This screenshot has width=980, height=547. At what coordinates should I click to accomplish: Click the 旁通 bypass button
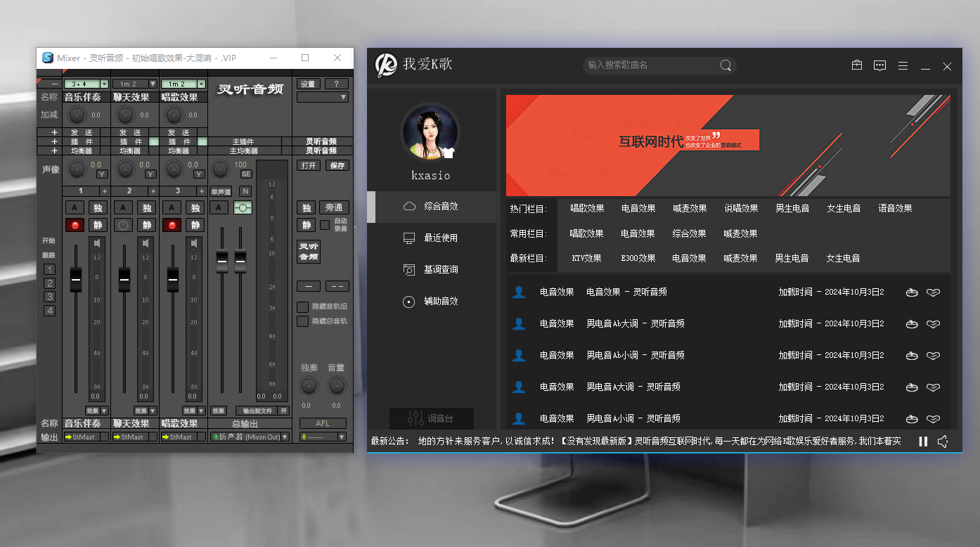334,207
